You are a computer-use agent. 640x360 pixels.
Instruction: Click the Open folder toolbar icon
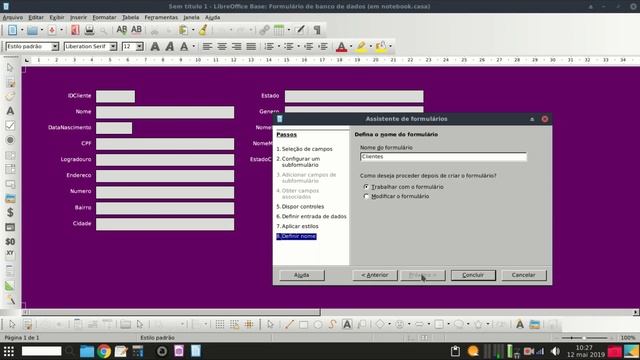coord(32,30)
